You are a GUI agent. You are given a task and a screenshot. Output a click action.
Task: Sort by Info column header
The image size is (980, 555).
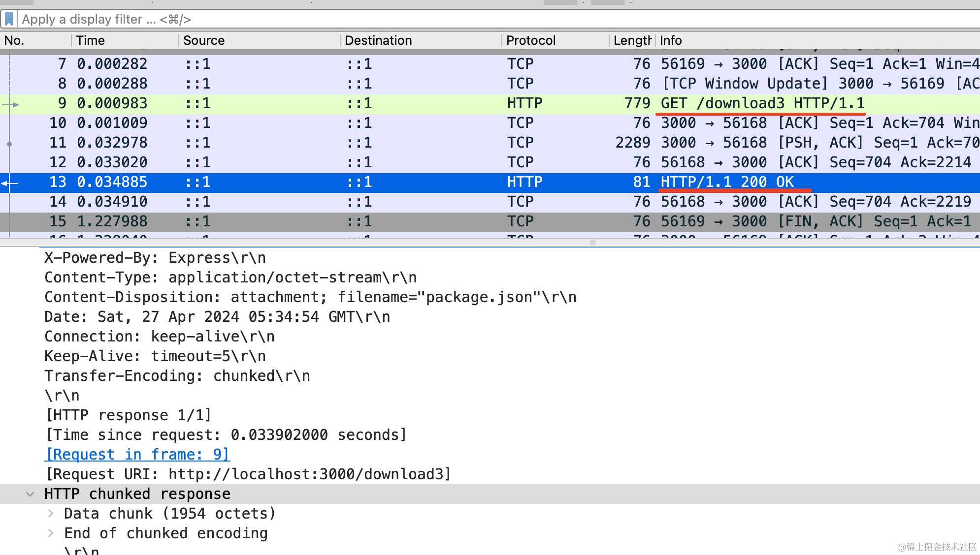pyautogui.click(x=671, y=40)
